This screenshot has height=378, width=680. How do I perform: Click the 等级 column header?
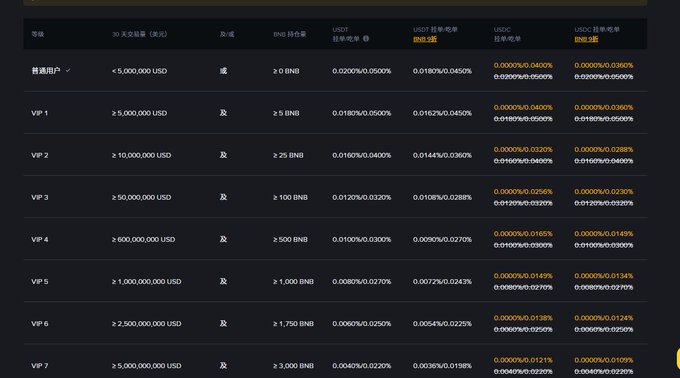(38, 34)
